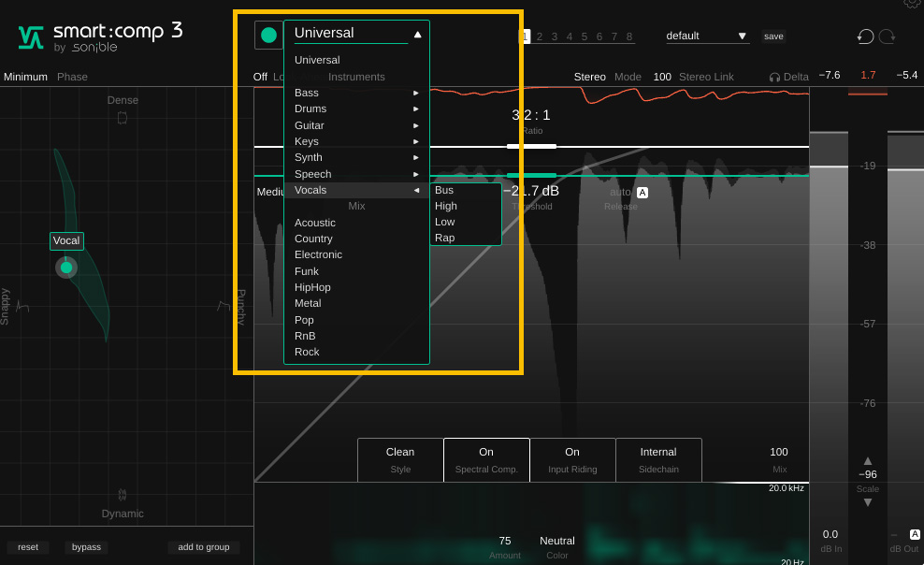The image size is (924, 565).
Task: Open settings with the gear icon
Action: pyautogui.click(x=912, y=4)
